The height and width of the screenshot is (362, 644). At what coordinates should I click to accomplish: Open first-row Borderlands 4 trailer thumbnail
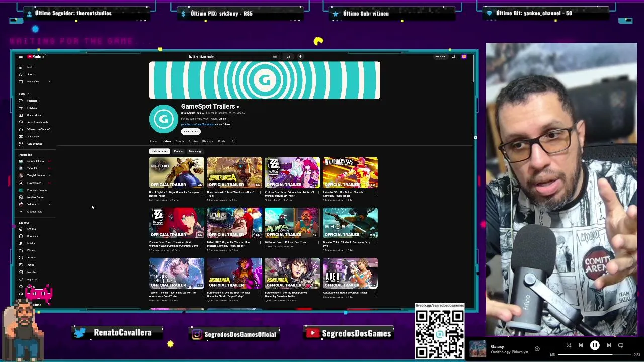(234, 172)
